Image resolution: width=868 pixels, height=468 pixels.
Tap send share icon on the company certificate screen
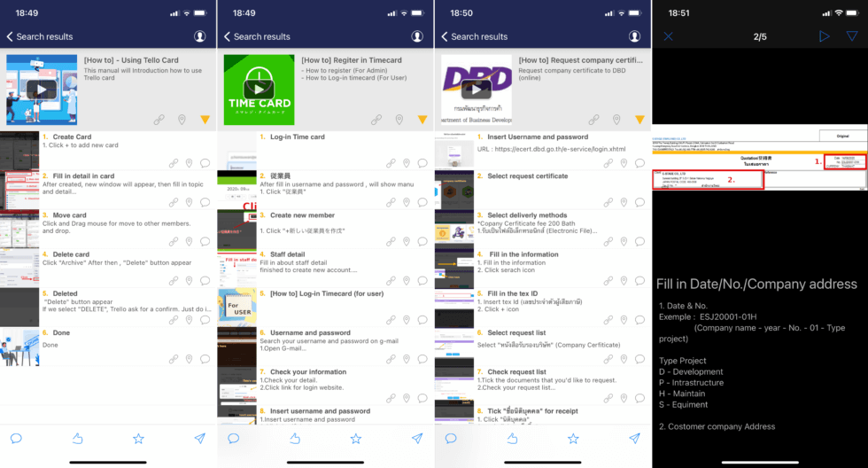pyautogui.click(x=635, y=439)
